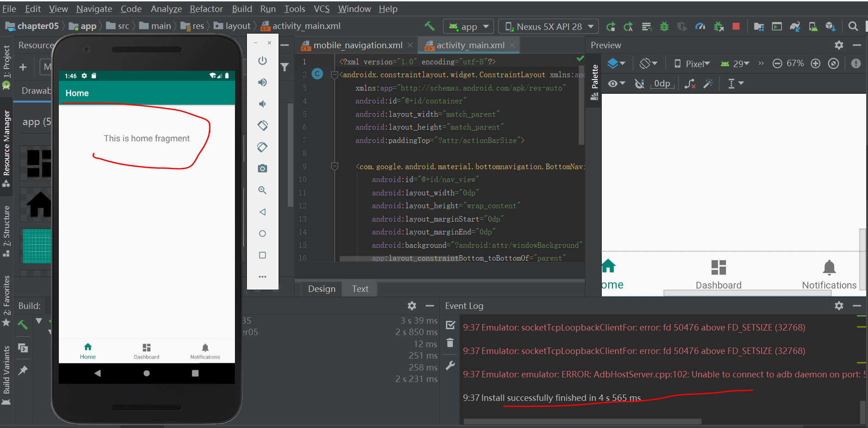Open Preview panel settings gear
The height and width of the screenshot is (428, 868).
point(839,45)
